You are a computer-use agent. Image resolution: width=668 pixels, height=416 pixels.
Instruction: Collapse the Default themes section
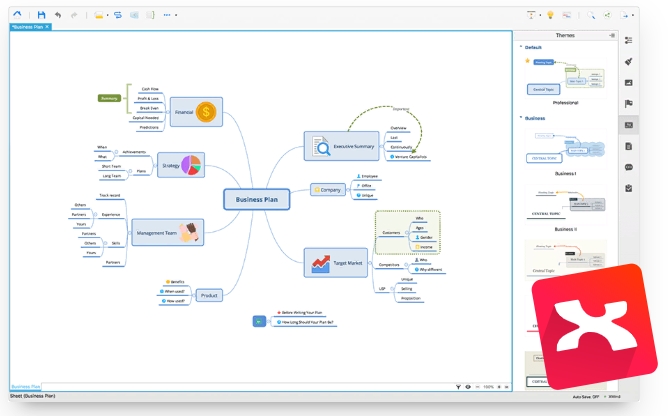click(x=521, y=47)
